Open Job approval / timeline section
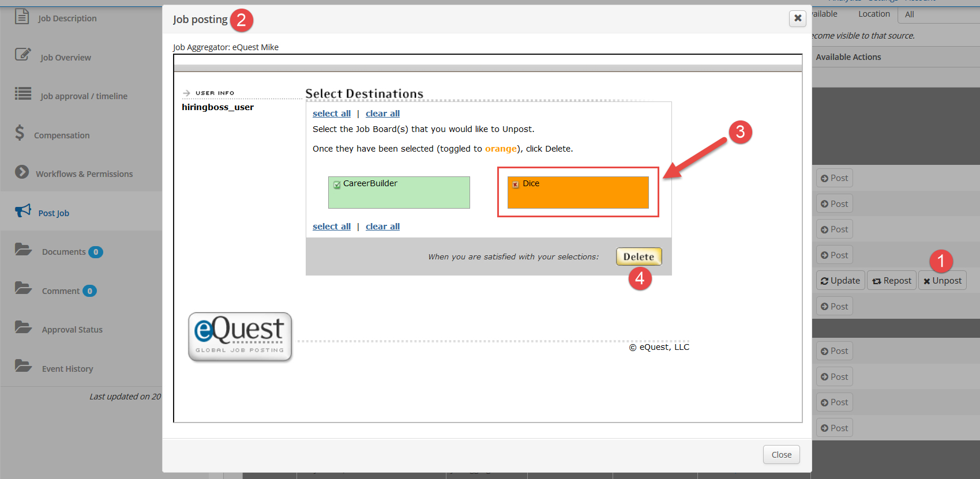This screenshot has height=479, width=980. [x=84, y=96]
